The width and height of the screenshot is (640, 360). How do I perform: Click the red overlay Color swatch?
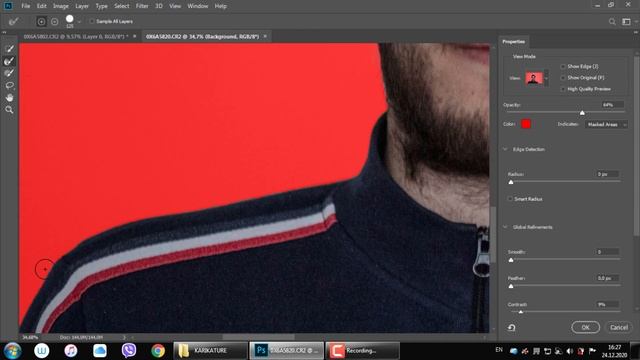(526, 124)
